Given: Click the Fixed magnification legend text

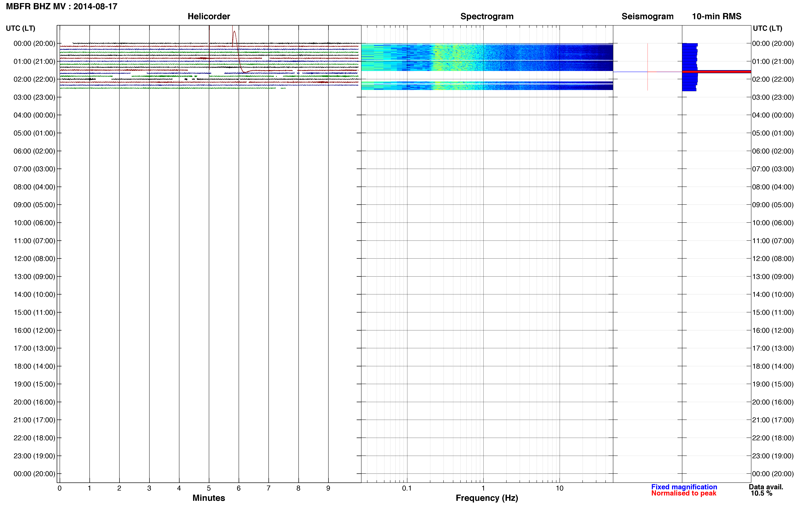Looking at the screenshot, I should tap(684, 487).
